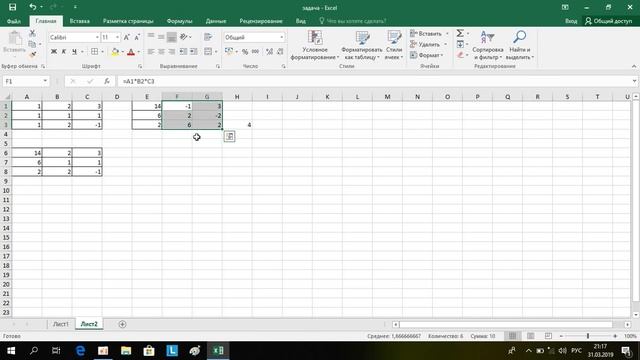Click the Clear eraser icon
Screen dimensions: 640x360
(x=460, y=55)
